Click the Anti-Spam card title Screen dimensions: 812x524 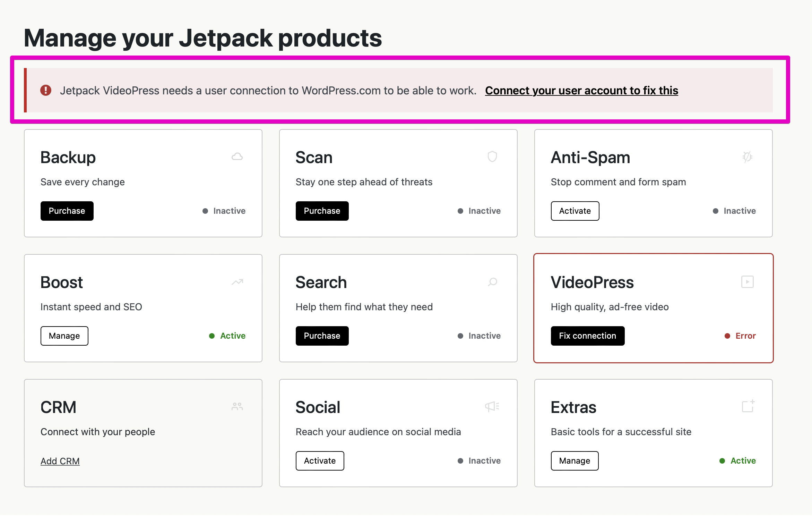pos(590,157)
